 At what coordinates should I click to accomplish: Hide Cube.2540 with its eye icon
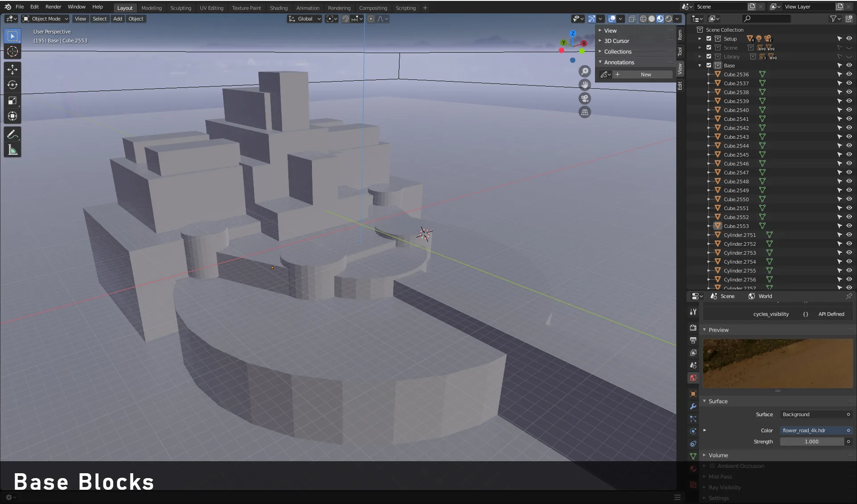[849, 110]
